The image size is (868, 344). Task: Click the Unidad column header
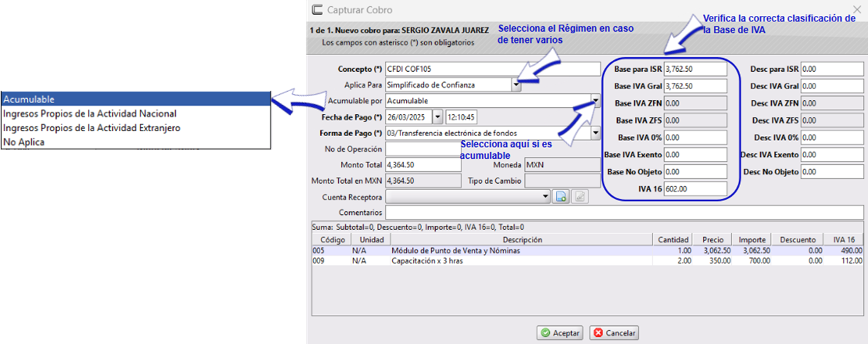point(371,240)
